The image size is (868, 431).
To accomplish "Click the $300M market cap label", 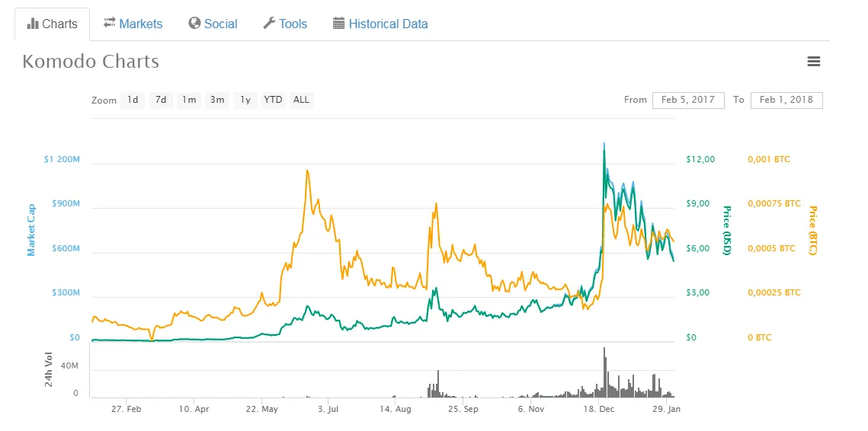I will click(x=66, y=292).
